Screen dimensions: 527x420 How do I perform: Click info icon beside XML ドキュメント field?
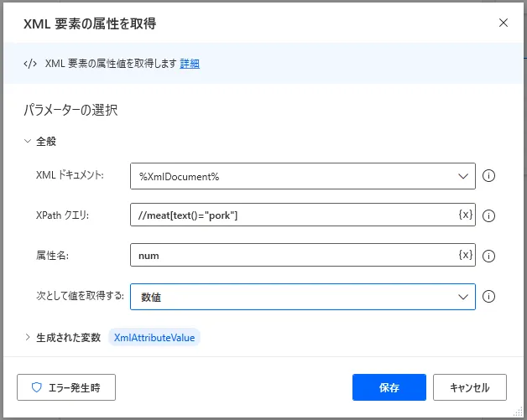click(488, 175)
